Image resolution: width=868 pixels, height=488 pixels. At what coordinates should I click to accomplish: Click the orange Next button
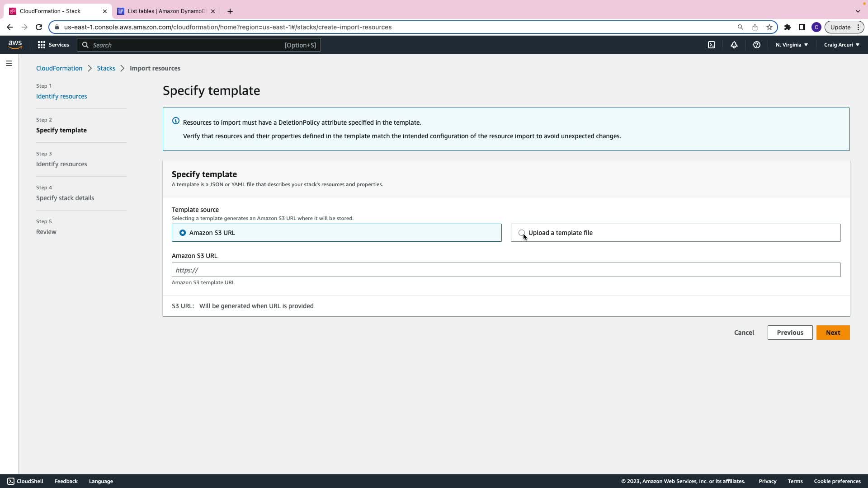[833, 333]
